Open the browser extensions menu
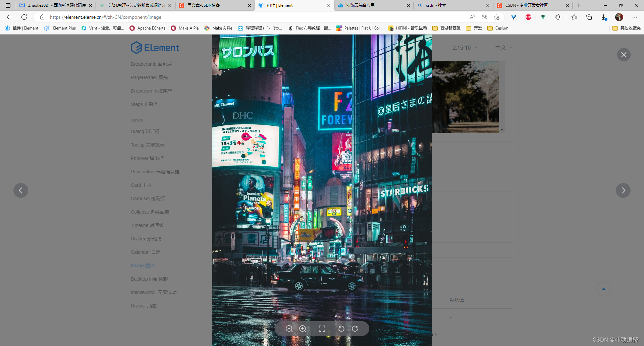Image resolution: width=644 pixels, height=346 pixels. 558,17
